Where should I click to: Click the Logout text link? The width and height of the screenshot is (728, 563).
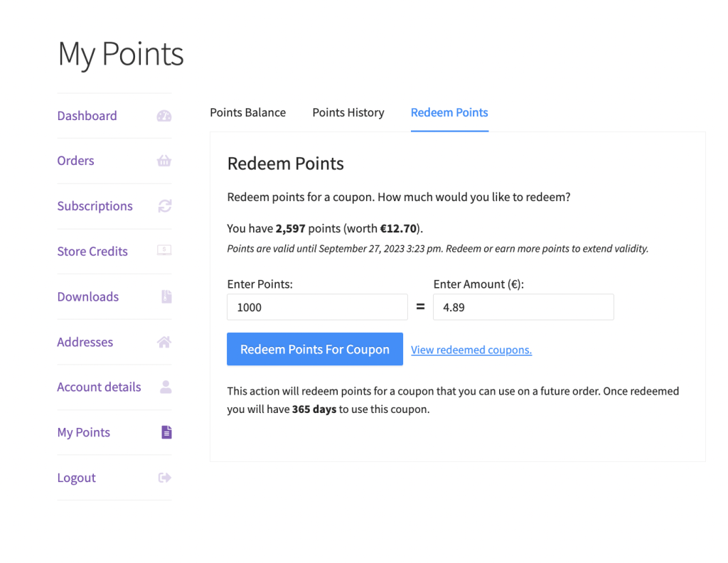tap(76, 478)
